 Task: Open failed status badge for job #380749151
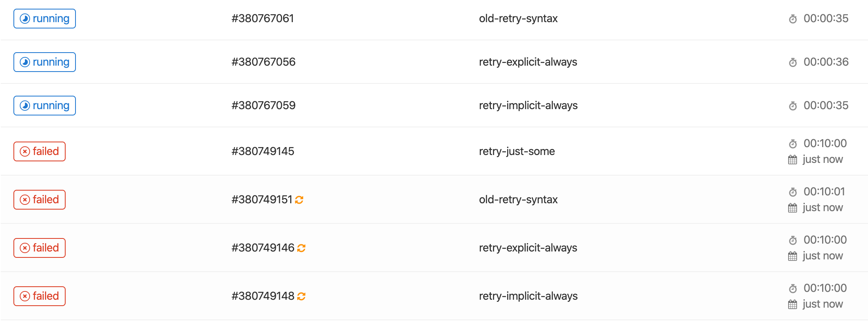point(40,200)
